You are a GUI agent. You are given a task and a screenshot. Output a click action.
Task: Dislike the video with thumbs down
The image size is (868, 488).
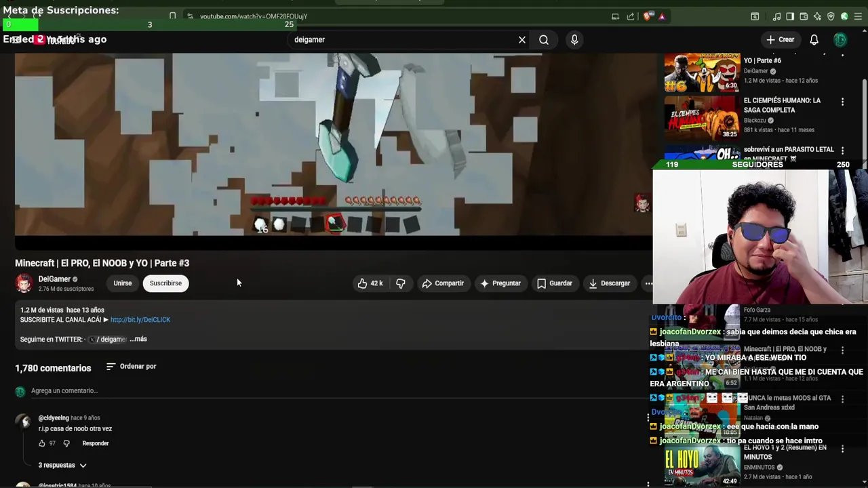401,283
